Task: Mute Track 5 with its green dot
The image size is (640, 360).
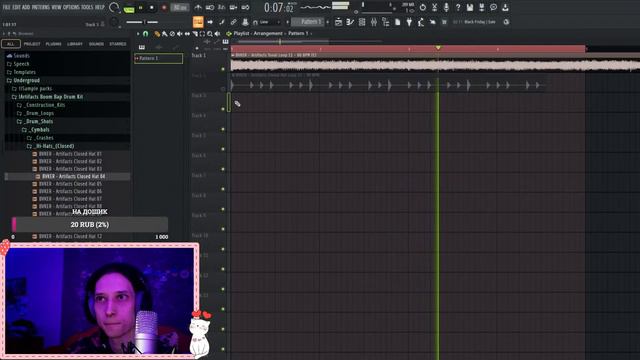Action: pos(223,149)
